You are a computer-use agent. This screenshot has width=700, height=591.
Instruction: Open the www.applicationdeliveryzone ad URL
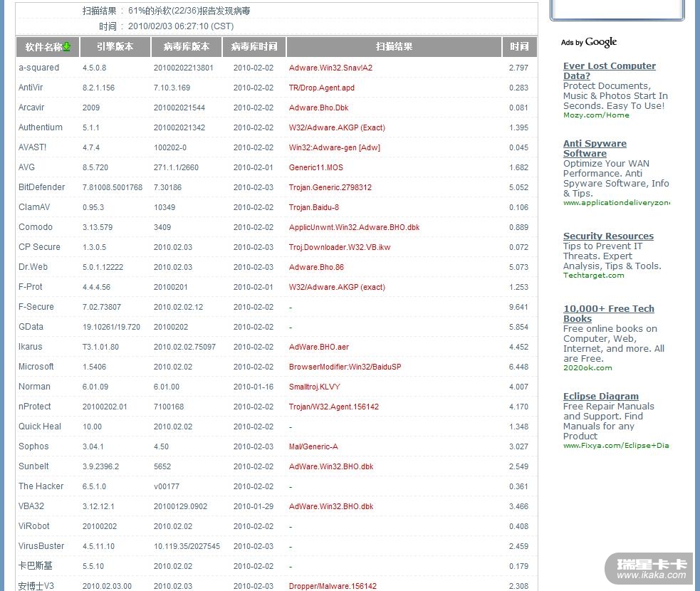[x=617, y=203]
